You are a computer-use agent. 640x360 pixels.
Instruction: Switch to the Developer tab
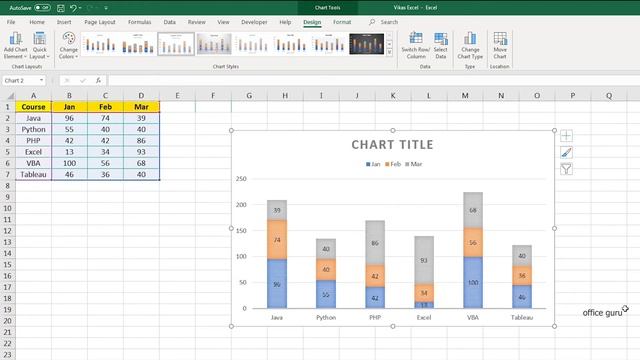pos(254,22)
